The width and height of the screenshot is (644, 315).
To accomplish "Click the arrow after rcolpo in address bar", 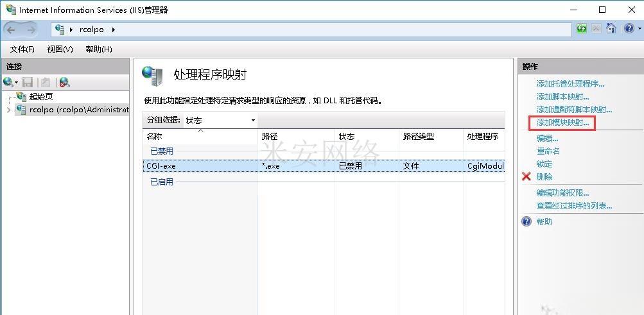I will (x=114, y=30).
